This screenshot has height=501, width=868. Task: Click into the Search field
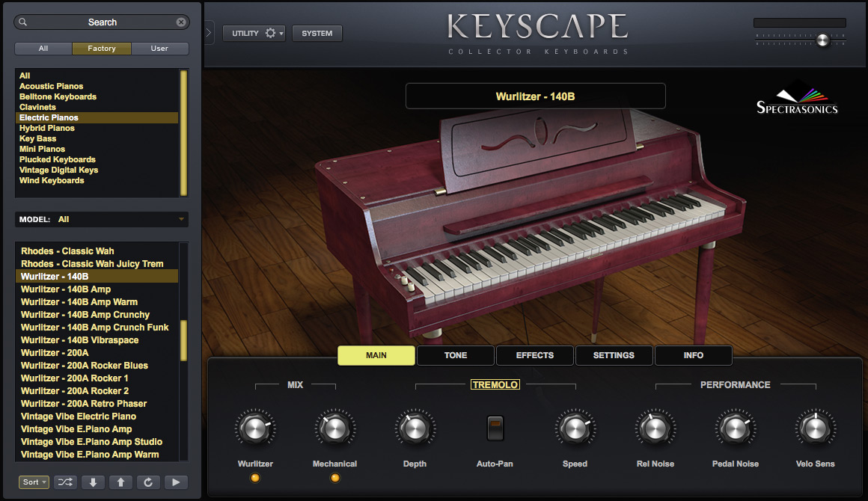[102, 22]
